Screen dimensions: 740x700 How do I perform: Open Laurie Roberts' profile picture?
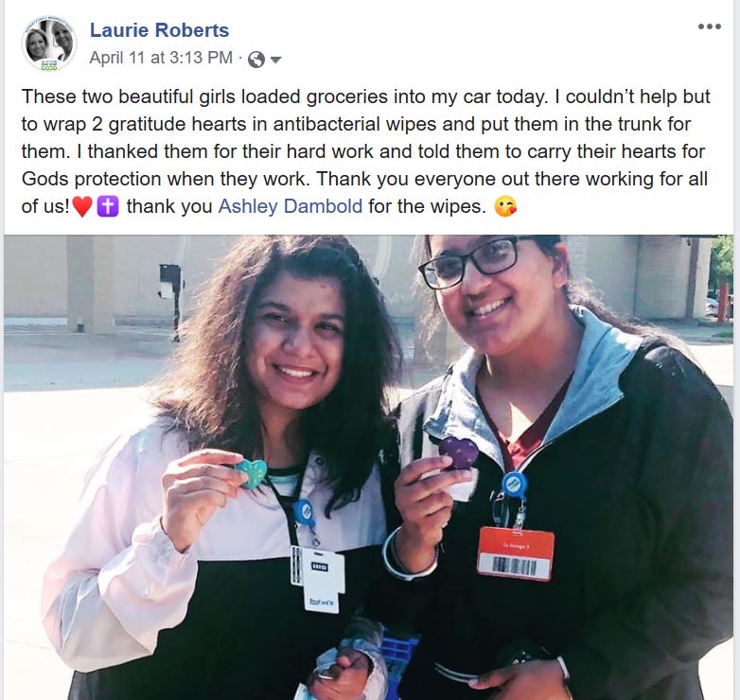(49, 45)
